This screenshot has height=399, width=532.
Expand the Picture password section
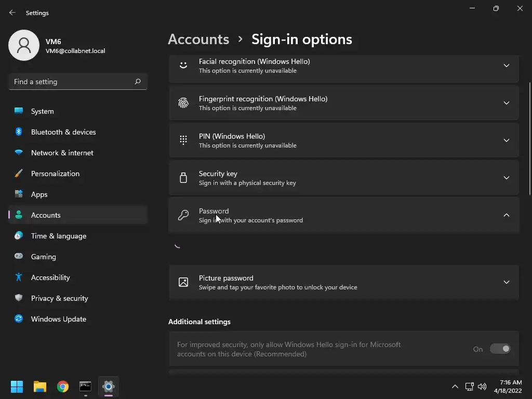click(506, 282)
